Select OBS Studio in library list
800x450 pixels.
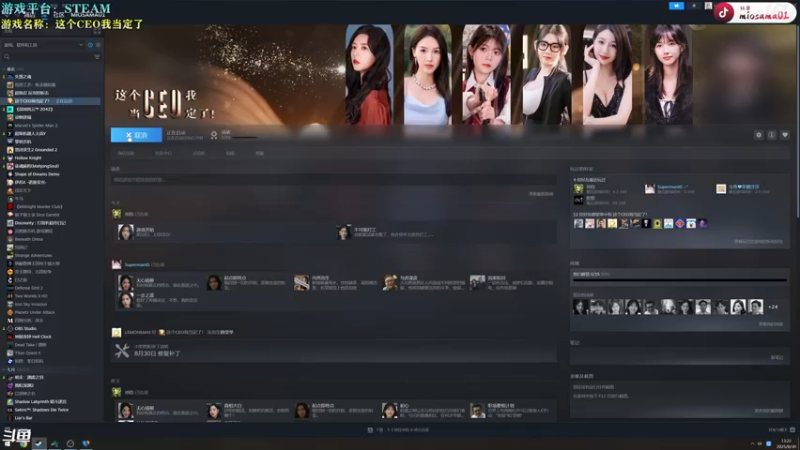(x=26, y=329)
